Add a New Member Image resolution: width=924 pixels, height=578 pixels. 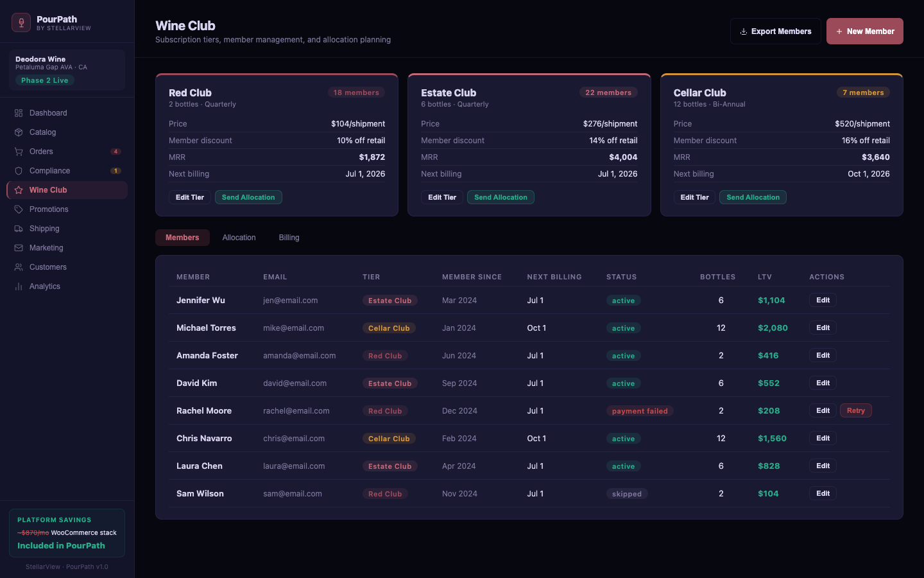click(x=864, y=31)
